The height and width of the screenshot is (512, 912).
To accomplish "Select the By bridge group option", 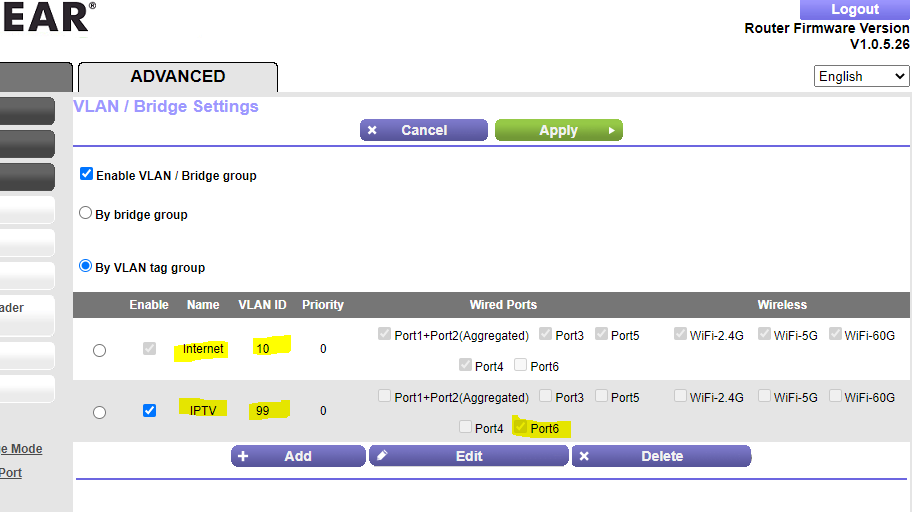I will tap(86, 213).
